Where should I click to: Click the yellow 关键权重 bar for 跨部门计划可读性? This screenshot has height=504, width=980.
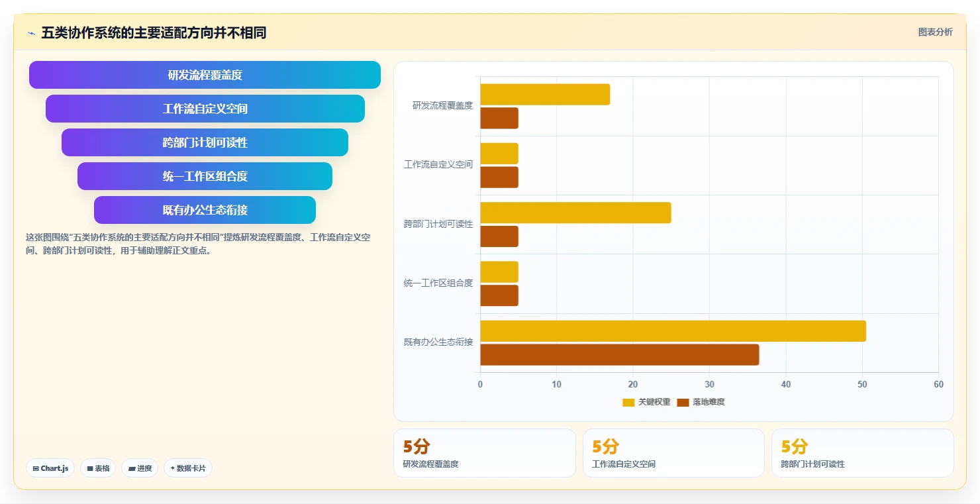tap(575, 213)
